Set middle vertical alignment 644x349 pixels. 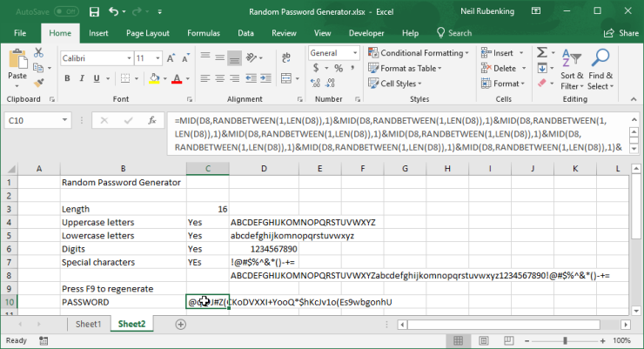tap(219, 58)
